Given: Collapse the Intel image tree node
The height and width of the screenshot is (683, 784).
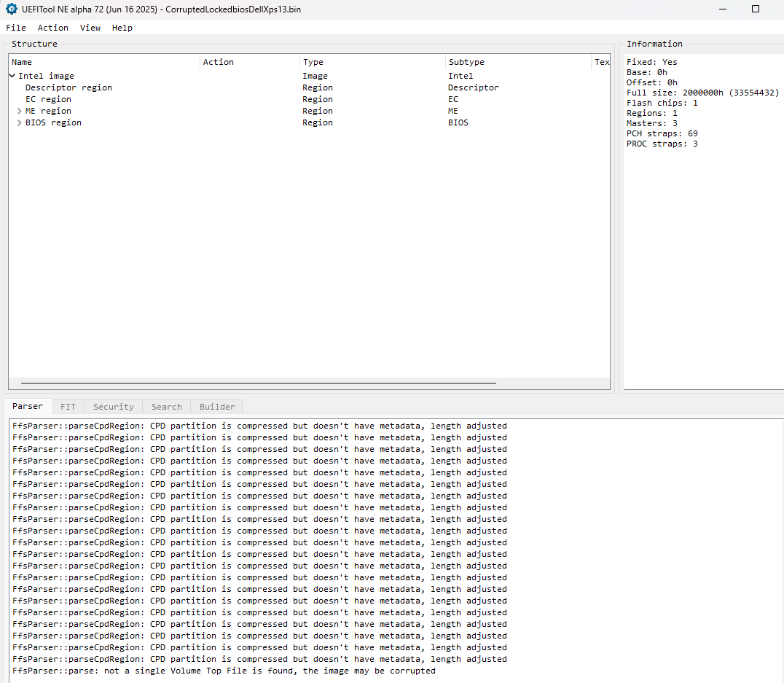Looking at the screenshot, I should [12, 76].
